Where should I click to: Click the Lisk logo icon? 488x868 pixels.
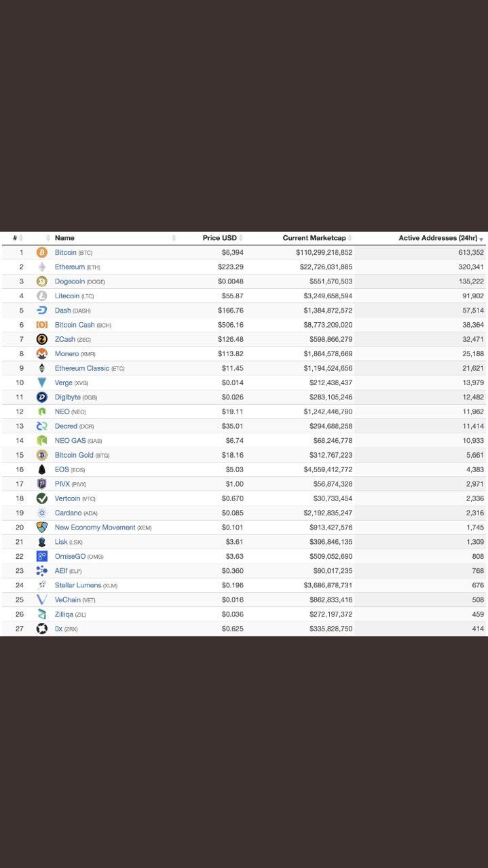(41, 542)
